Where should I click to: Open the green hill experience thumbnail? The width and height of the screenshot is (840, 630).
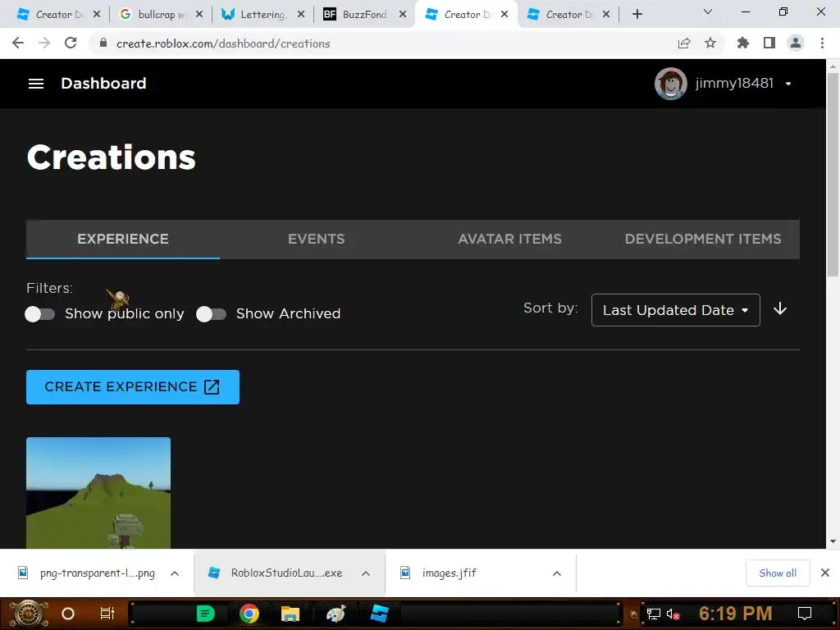[x=98, y=493]
